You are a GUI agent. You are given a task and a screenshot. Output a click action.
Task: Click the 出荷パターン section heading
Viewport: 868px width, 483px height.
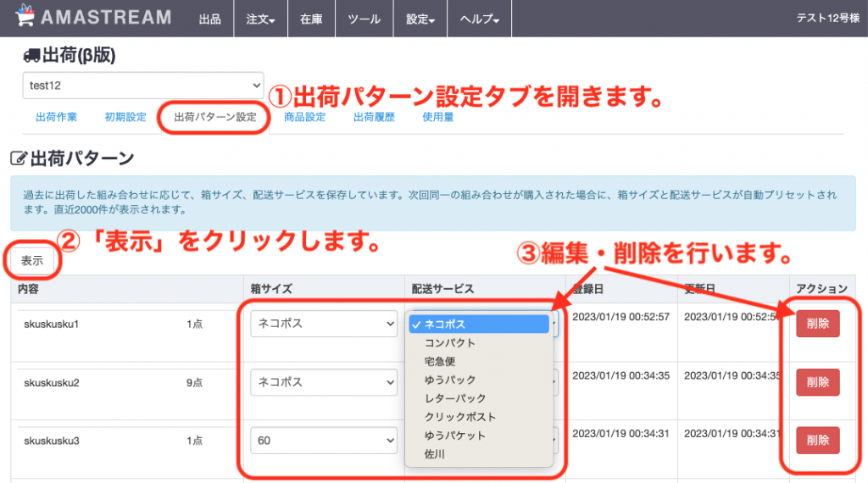82,158
